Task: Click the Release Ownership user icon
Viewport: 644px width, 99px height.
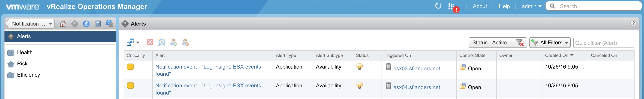Action: [x=185, y=42]
